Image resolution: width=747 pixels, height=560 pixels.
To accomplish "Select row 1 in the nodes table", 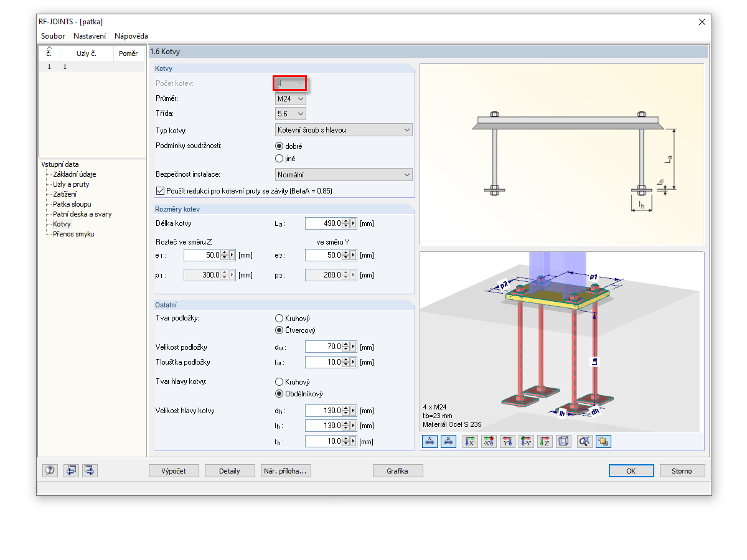I will (x=92, y=67).
